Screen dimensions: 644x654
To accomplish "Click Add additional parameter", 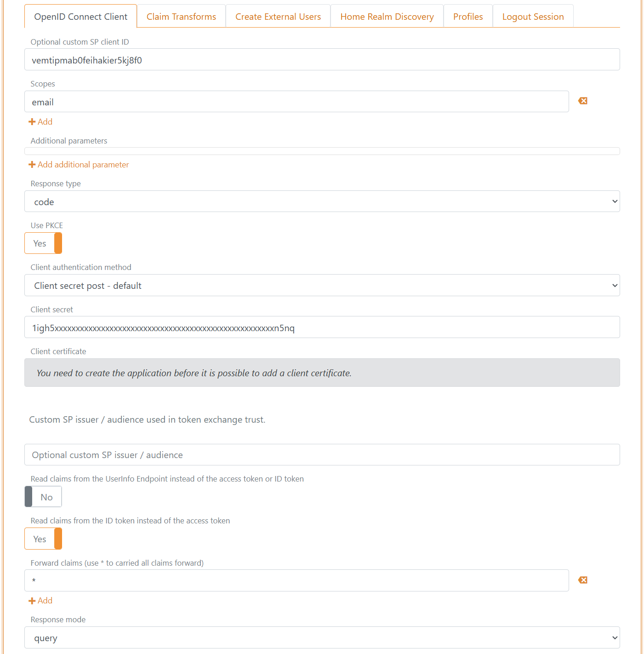I will [x=83, y=164].
